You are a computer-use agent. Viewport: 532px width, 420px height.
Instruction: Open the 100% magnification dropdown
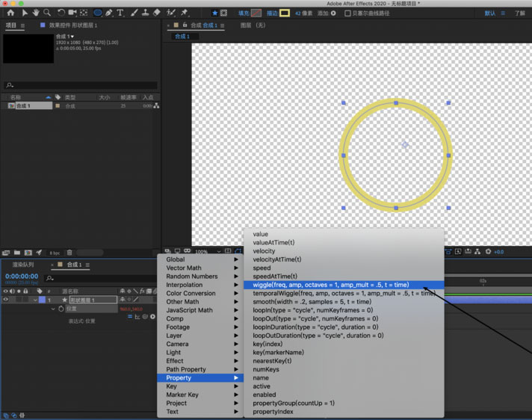pyautogui.click(x=205, y=252)
